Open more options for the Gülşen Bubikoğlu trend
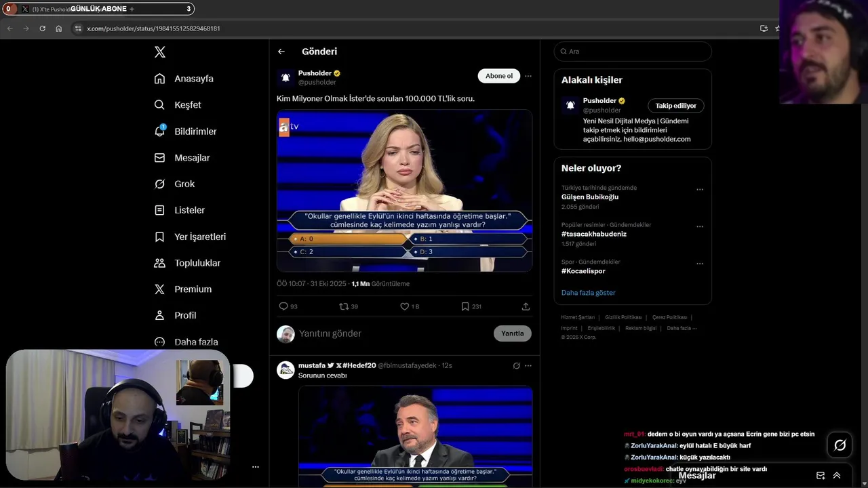The width and height of the screenshot is (868, 488). 700,190
